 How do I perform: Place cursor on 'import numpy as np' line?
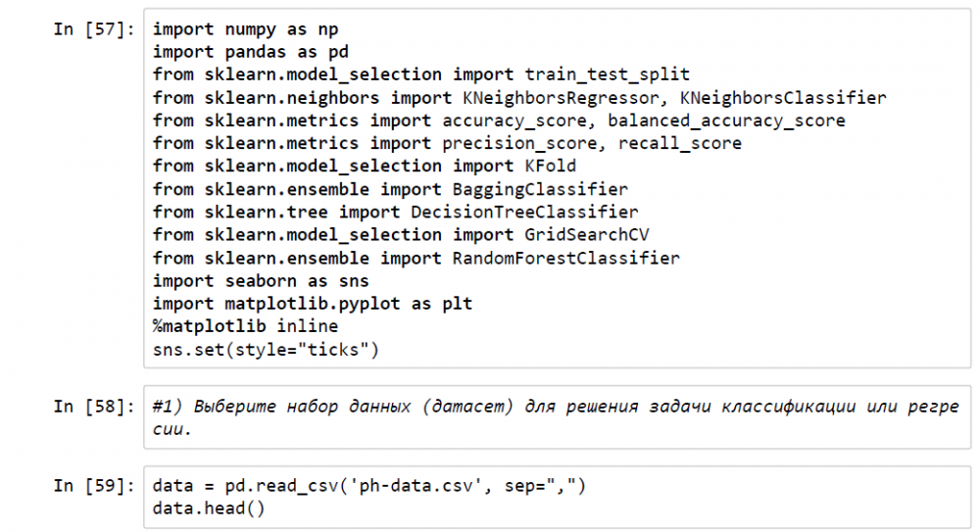(246, 29)
